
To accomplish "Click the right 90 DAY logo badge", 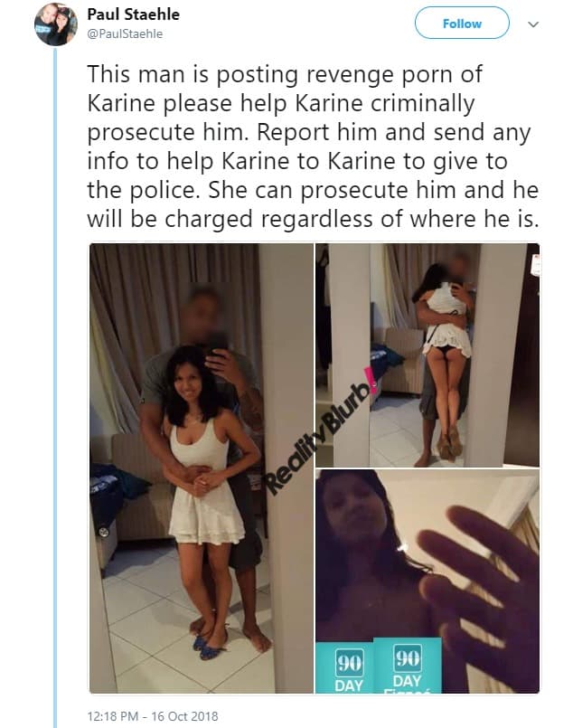I will click(407, 667).
